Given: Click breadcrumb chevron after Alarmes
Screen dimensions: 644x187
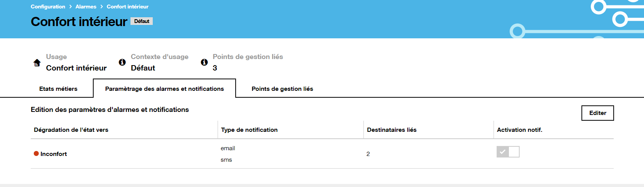Looking at the screenshot, I should (102, 7).
